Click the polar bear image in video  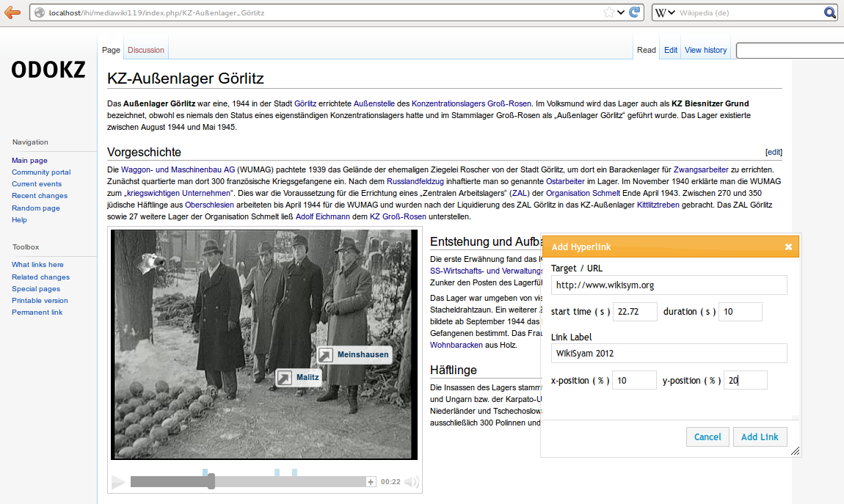[x=150, y=263]
